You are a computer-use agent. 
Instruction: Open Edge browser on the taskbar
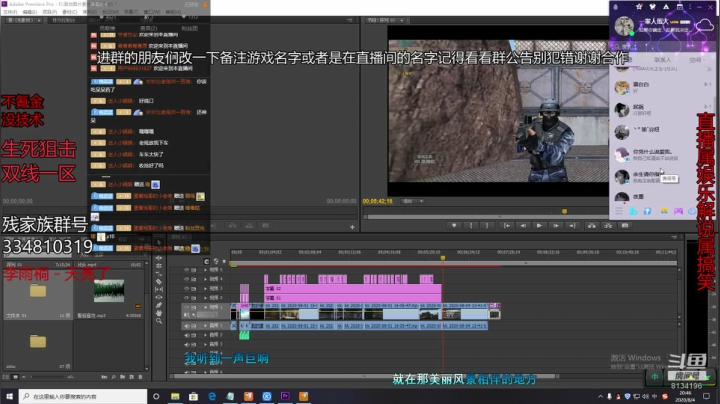click(212, 396)
